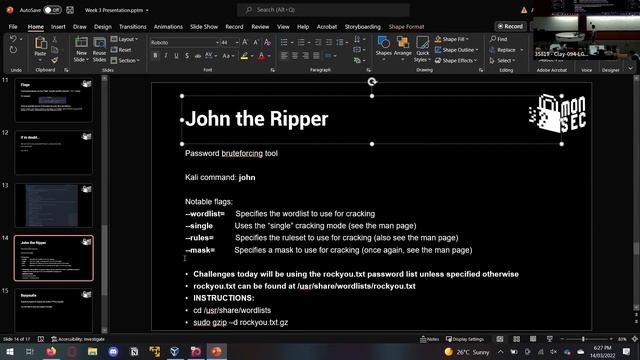
Task: Click the Redo icon
Action: click(x=13, y=50)
